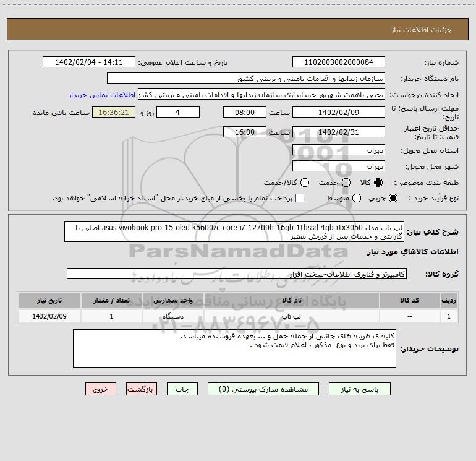Click the شهر محل تحویل field تهران
The height and width of the screenshot is (461, 476).
pos(339,166)
